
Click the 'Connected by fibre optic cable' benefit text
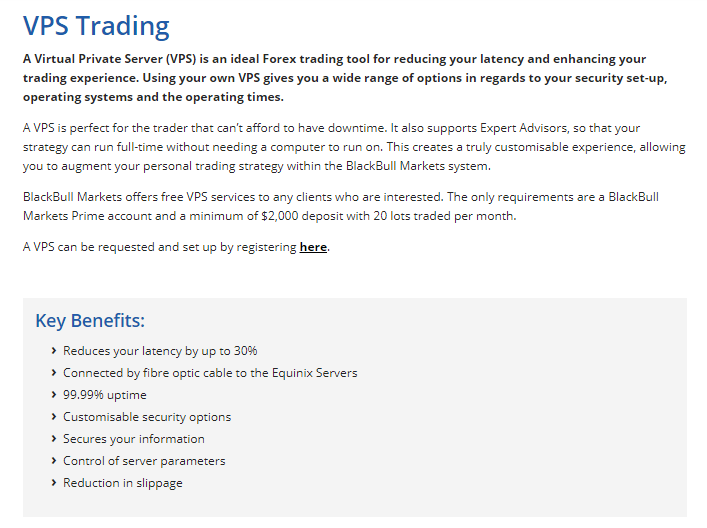coord(210,373)
